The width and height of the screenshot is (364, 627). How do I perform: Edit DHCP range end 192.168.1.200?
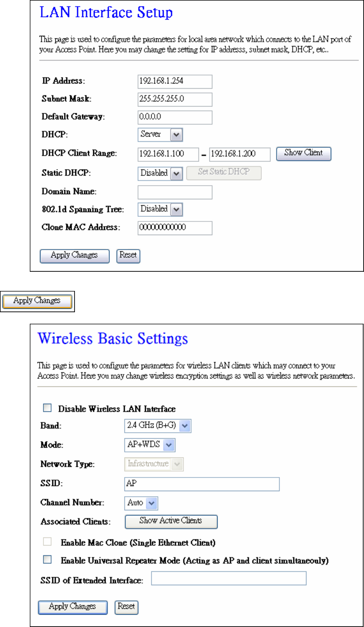point(240,154)
